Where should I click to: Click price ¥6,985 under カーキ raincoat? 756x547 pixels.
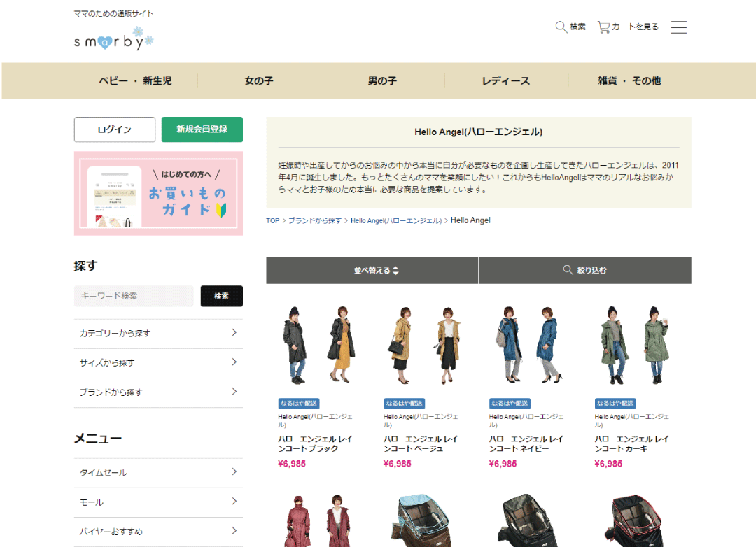pos(608,464)
